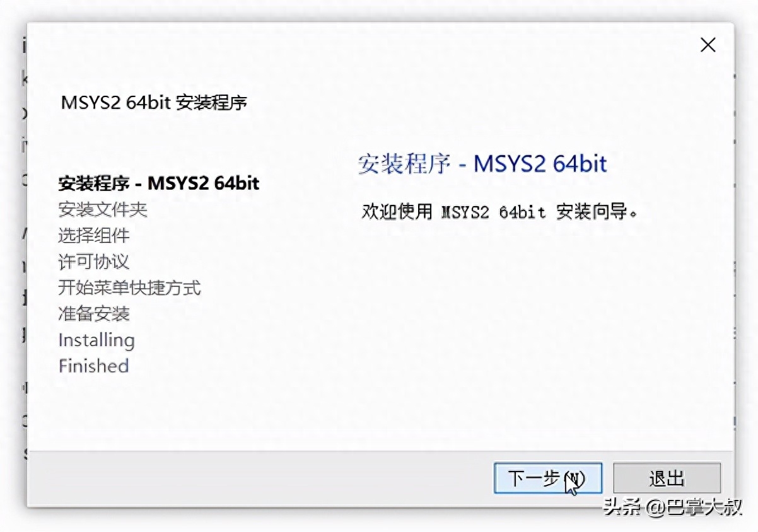Click the 欢迎使用 MSYS2 64bit 安装向导 welcome message
Viewport: 758px width, 532px height.
point(500,212)
